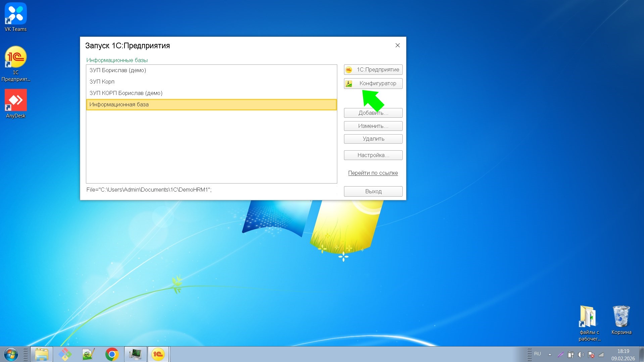
Task: Click the Добавить button
Action: (x=373, y=113)
